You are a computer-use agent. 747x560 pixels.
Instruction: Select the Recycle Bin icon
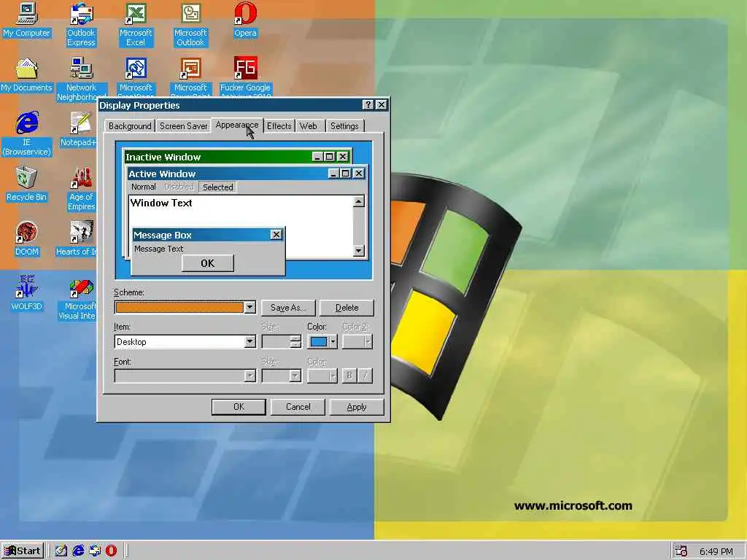tap(27, 184)
